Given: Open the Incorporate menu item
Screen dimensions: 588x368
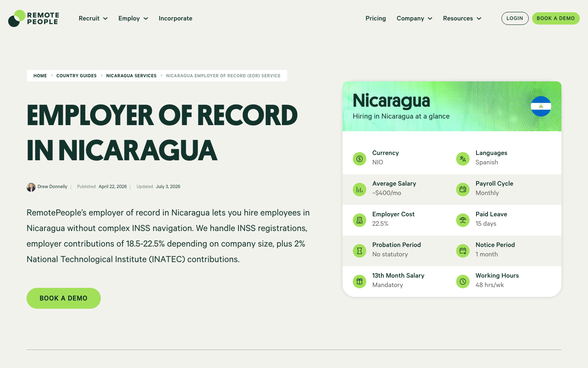Looking at the screenshot, I should [x=176, y=18].
